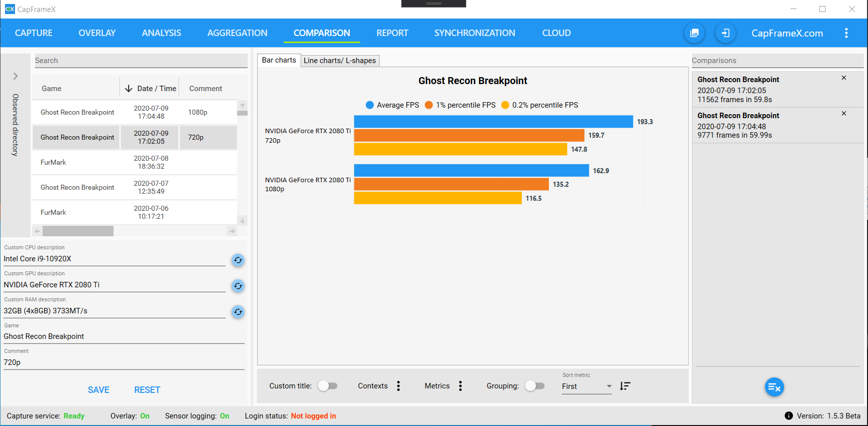The image size is (868, 426).
Task: Edit the Custom CPU description field
Action: point(115,259)
